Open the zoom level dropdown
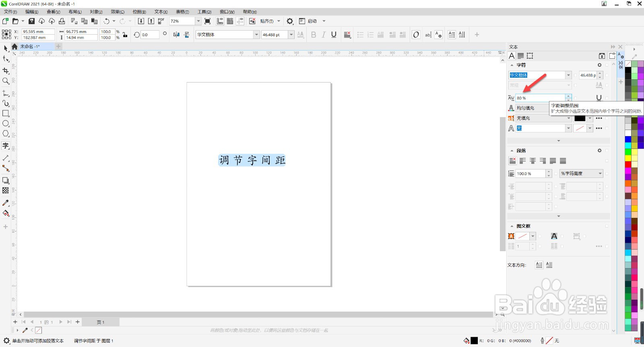Viewport: 644px width, 347px height. (x=198, y=21)
